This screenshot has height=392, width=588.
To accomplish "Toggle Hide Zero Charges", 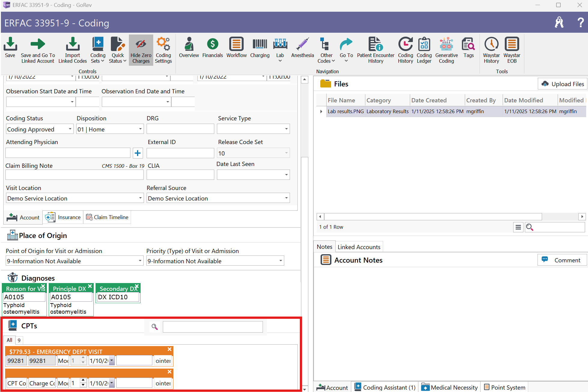I will [x=141, y=50].
